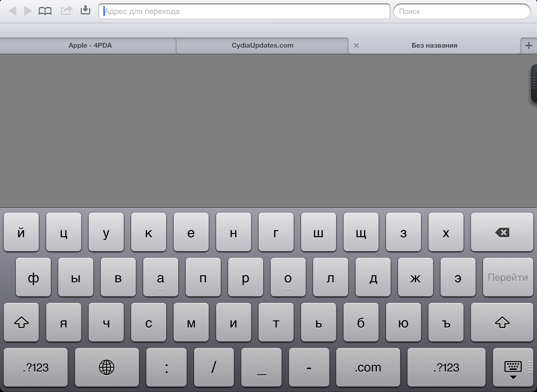Open the bookmarks book icon
Screen dimensions: 537x392
45,11
